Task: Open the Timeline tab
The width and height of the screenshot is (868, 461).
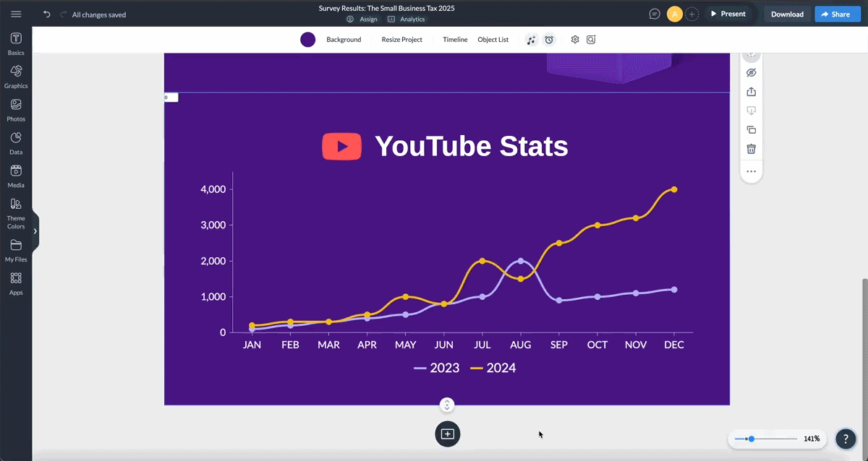Action: pos(455,40)
